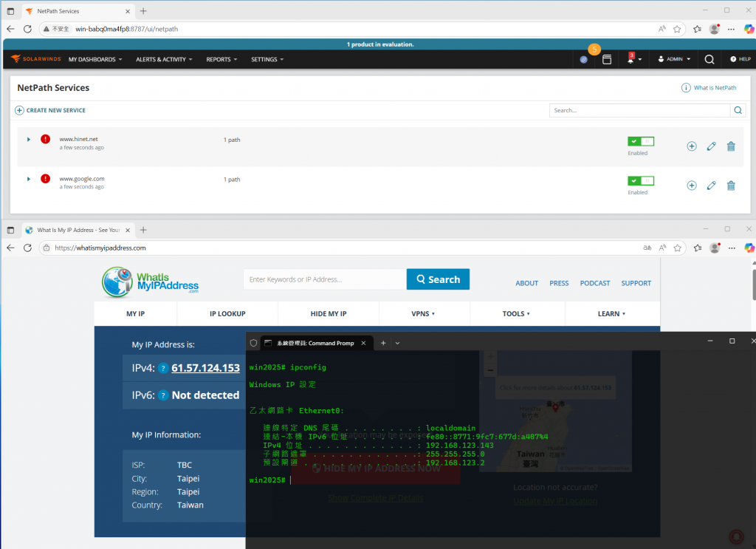Toggle the www.hinet.net Enabled switch

click(641, 141)
